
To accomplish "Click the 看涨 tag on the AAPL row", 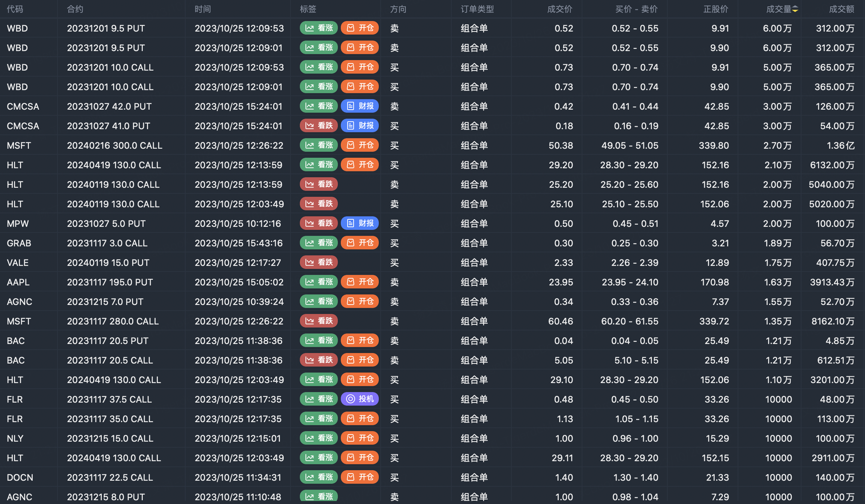I will click(x=319, y=282).
